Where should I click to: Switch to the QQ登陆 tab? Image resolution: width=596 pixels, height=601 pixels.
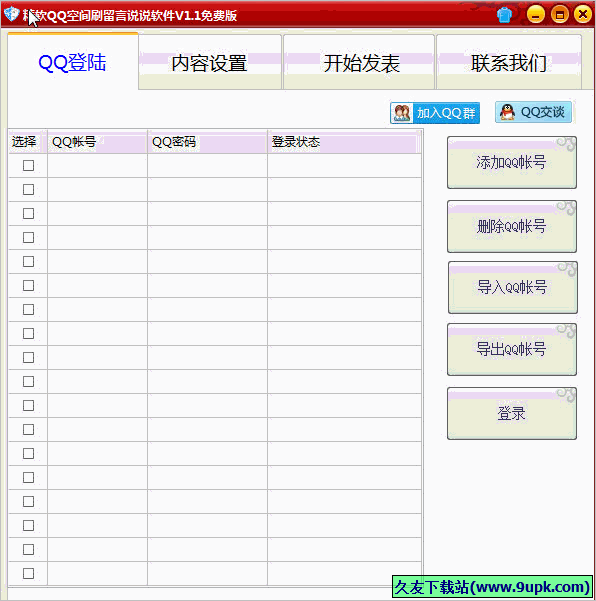(73, 62)
